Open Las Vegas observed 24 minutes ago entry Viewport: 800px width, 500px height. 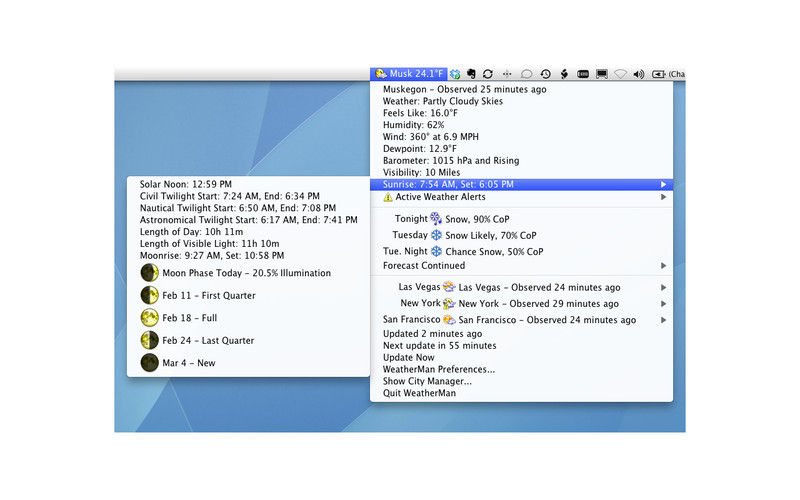[x=521, y=287]
